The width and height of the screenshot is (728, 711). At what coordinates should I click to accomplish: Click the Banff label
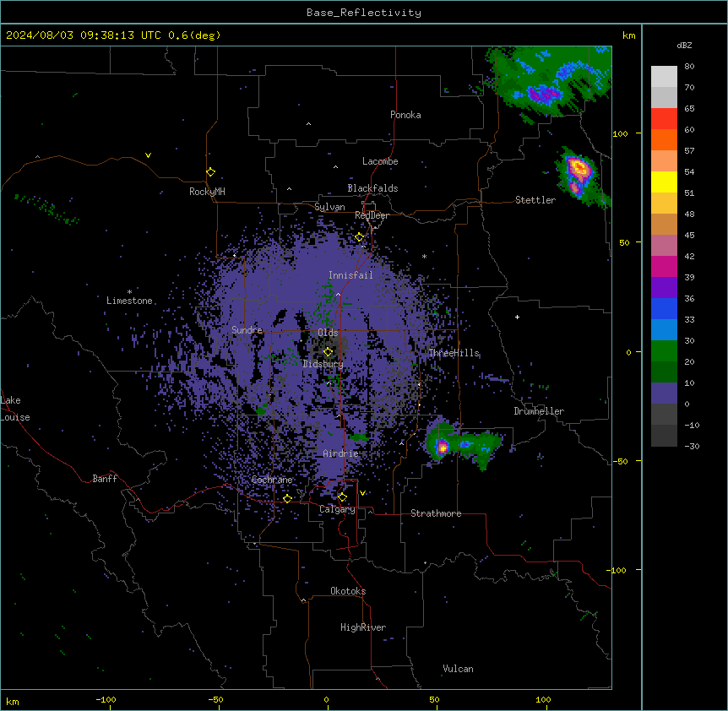coord(105,479)
